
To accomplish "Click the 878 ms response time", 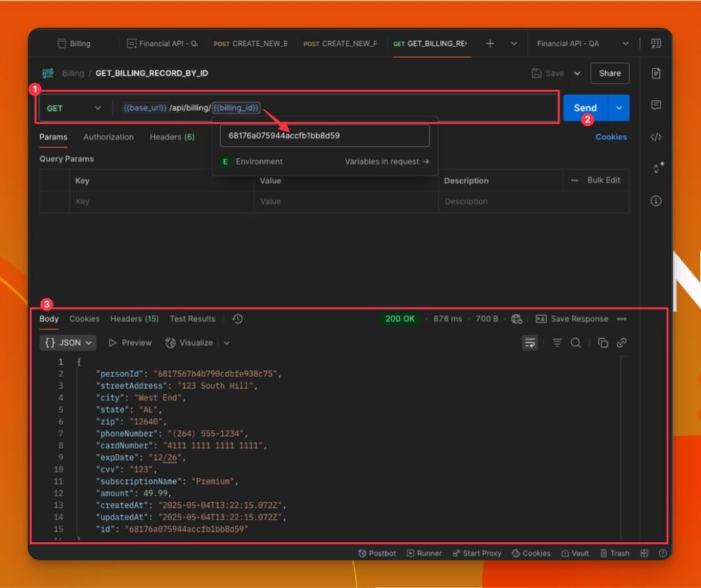I will click(447, 319).
